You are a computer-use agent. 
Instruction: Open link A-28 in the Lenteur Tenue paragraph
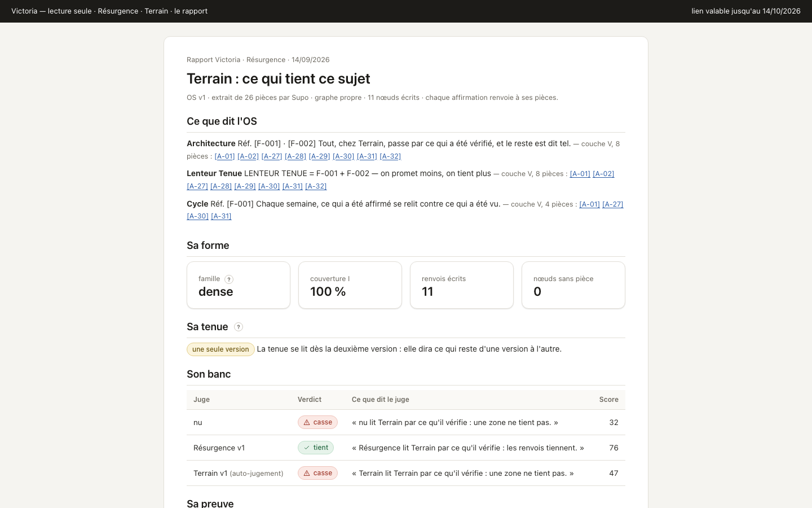point(221,186)
